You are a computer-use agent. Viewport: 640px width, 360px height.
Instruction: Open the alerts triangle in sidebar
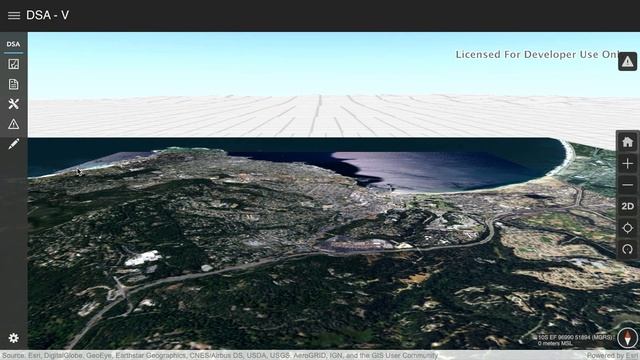pyautogui.click(x=13, y=124)
